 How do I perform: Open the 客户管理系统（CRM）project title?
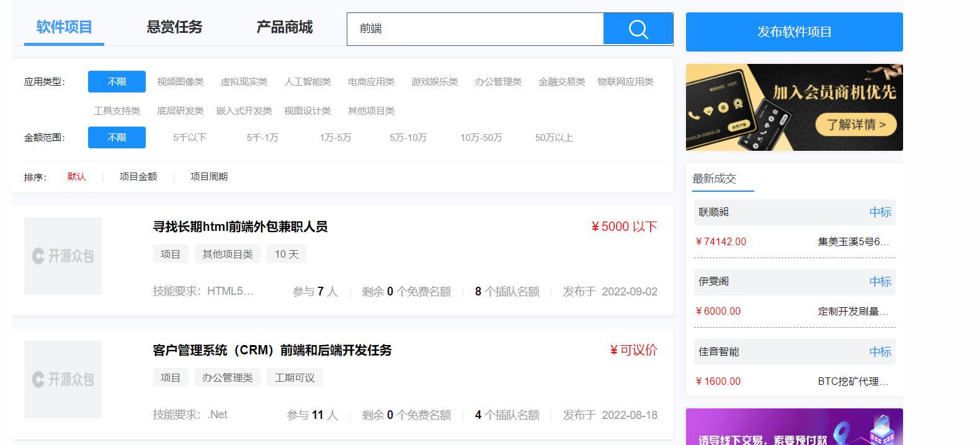[272, 350]
